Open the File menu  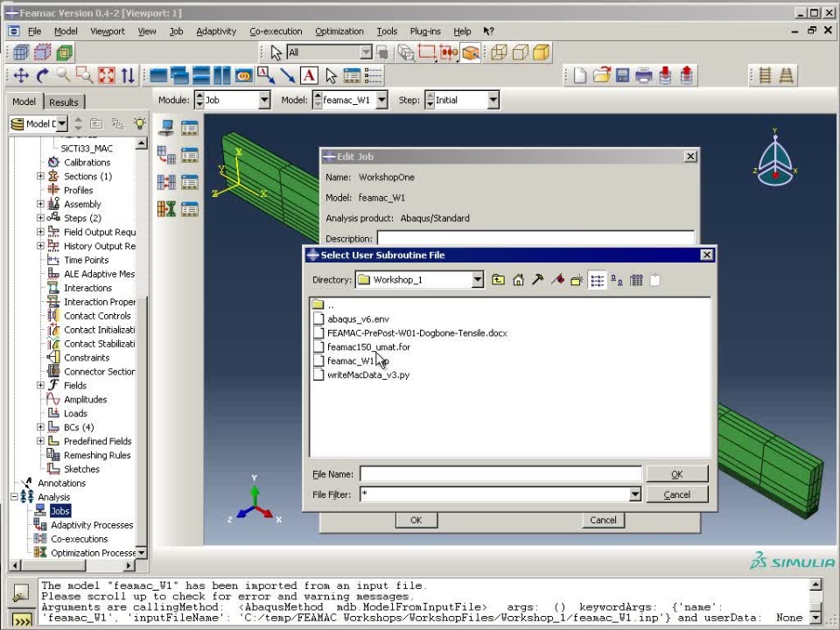coord(34,31)
